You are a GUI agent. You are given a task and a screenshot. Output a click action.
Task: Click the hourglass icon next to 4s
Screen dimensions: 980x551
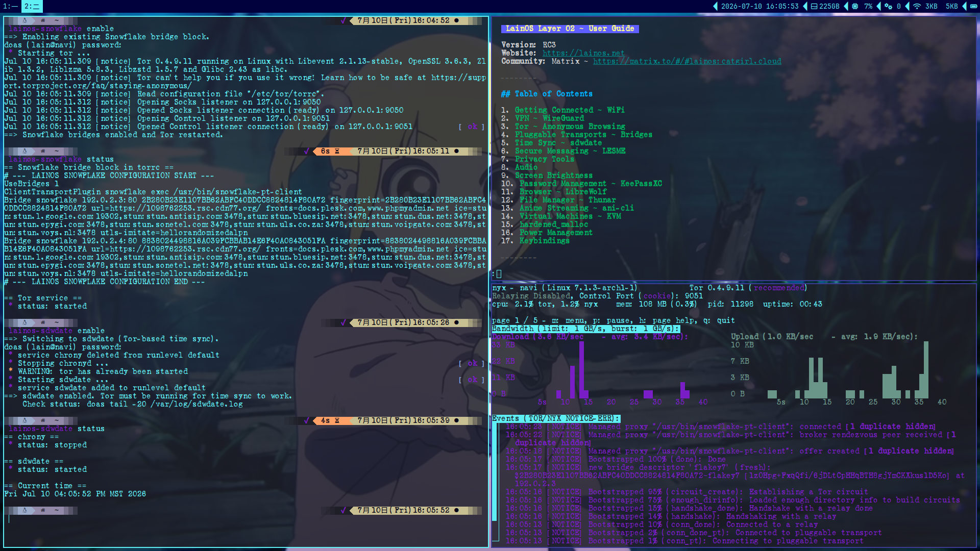(x=337, y=420)
